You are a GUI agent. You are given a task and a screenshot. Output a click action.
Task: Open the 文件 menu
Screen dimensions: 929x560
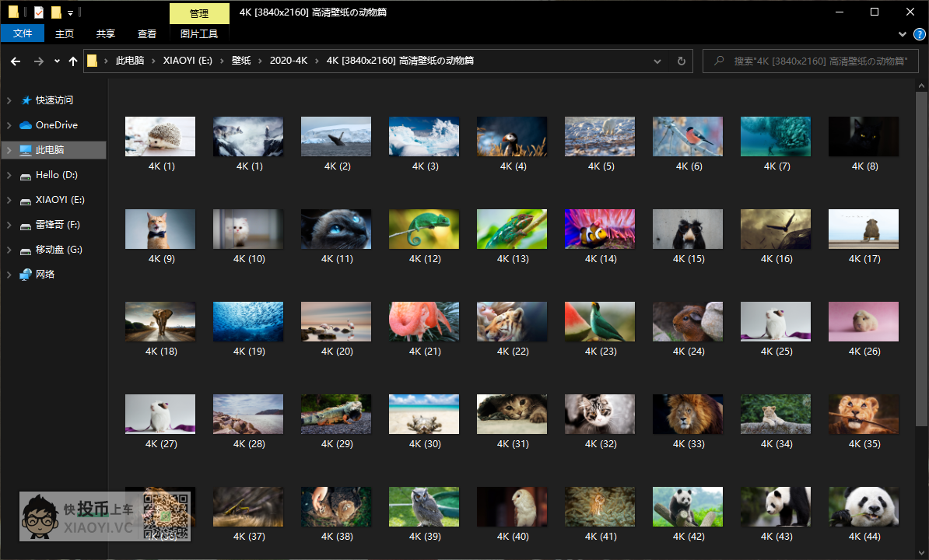(x=23, y=33)
